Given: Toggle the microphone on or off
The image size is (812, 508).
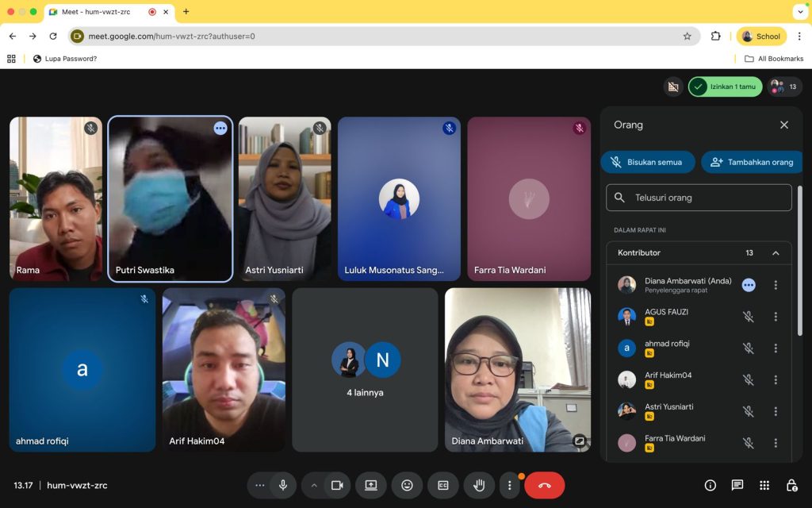Looking at the screenshot, I should pyautogui.click(x=282, y=485).
